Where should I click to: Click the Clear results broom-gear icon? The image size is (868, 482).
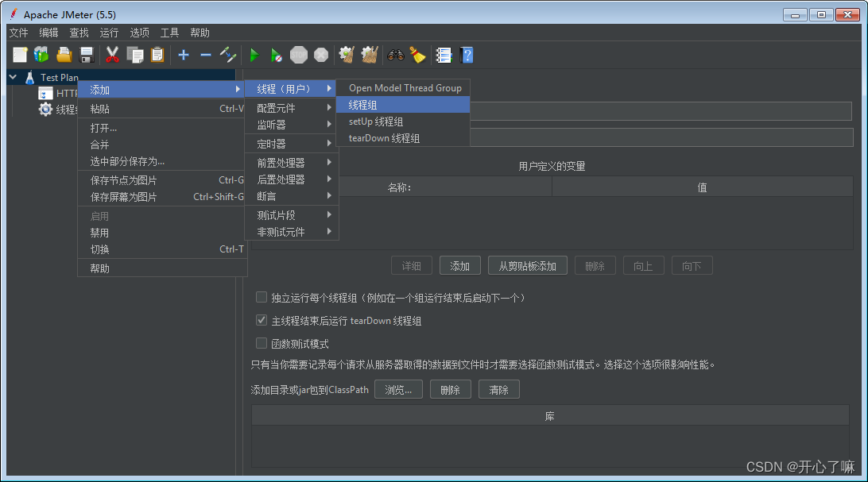click(347, 55)
